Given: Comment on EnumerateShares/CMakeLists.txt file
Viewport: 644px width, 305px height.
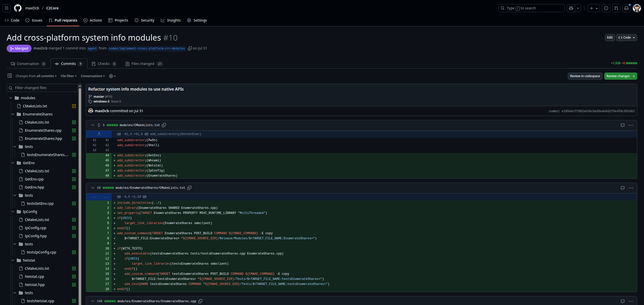Looking at the screenshot, I should pos(622,188).
